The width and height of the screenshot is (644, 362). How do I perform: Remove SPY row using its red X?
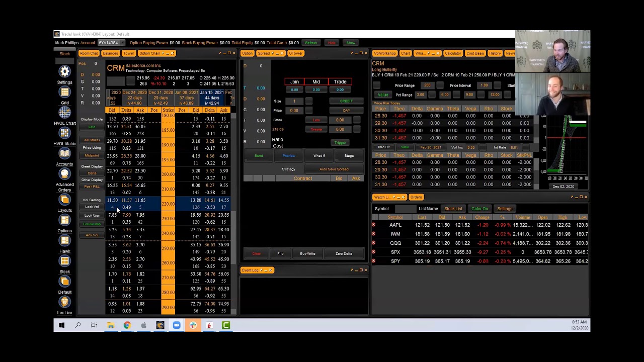[x=373, y=261]
